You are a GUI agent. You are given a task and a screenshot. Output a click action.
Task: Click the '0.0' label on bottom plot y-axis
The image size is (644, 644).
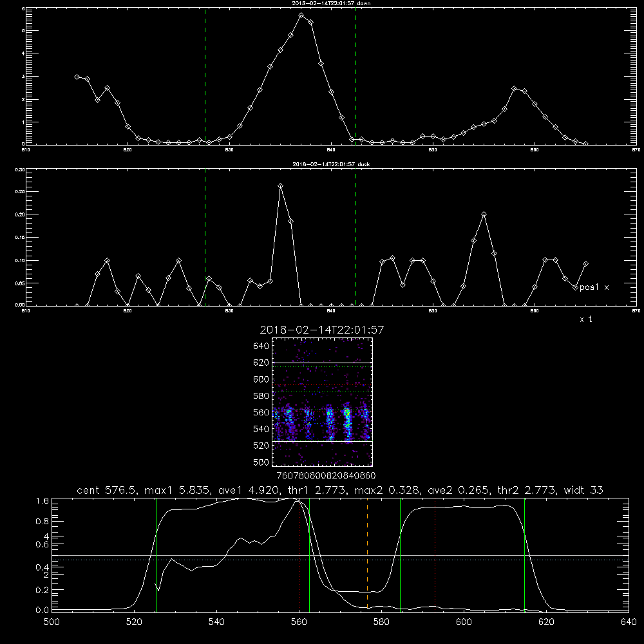coord(43,611)
